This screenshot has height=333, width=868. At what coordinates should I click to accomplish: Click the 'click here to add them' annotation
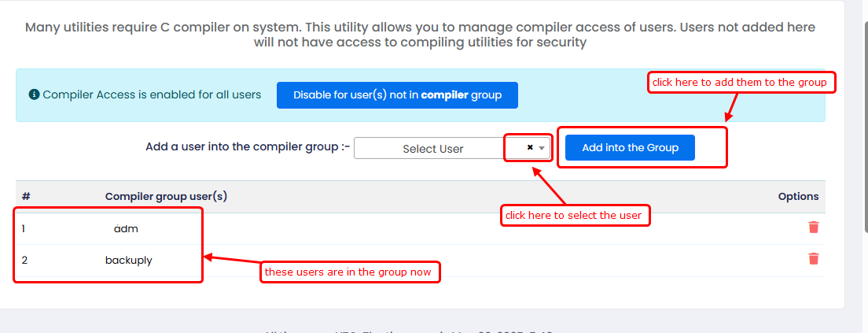pyautogui.click(x=739, y=83)
